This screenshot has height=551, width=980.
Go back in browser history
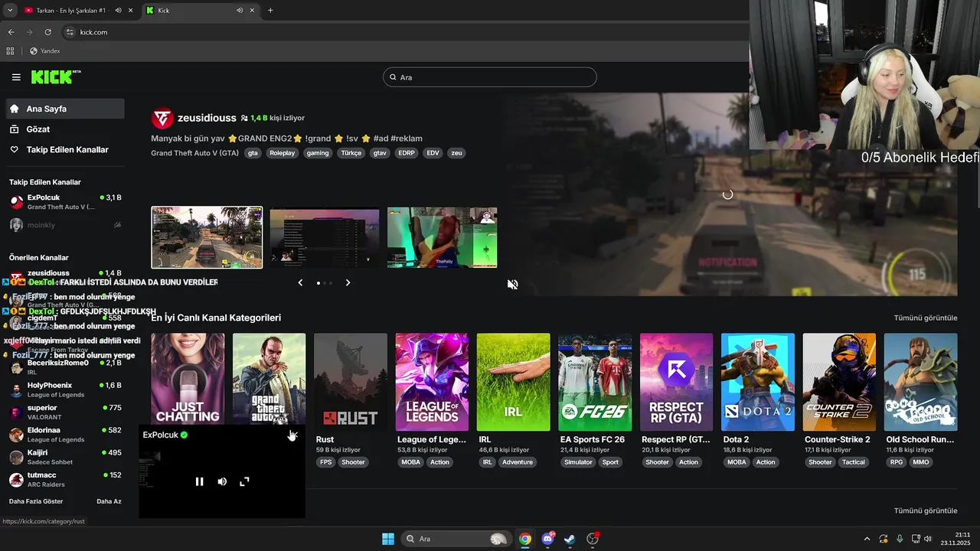[11, 32]
